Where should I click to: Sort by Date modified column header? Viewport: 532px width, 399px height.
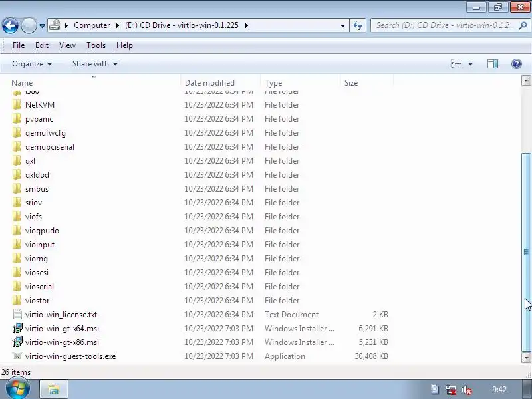tap(209, 83)
